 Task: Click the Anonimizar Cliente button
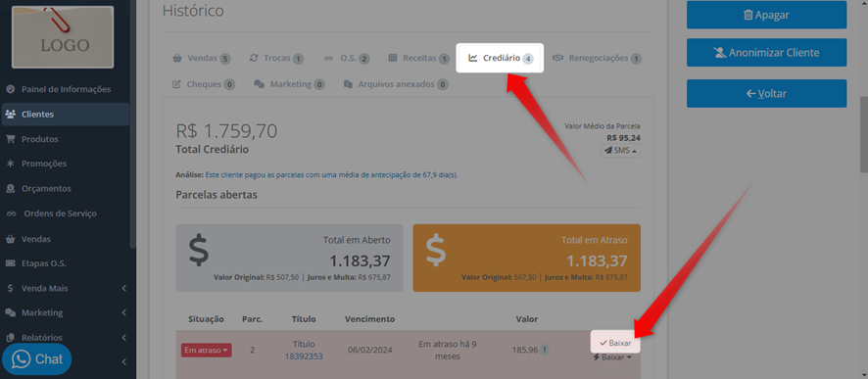[766, 53]
